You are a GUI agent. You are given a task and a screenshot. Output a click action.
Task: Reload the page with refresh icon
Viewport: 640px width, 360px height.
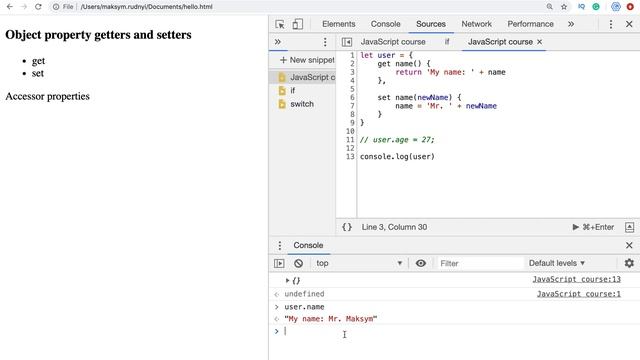click(38, 7)
